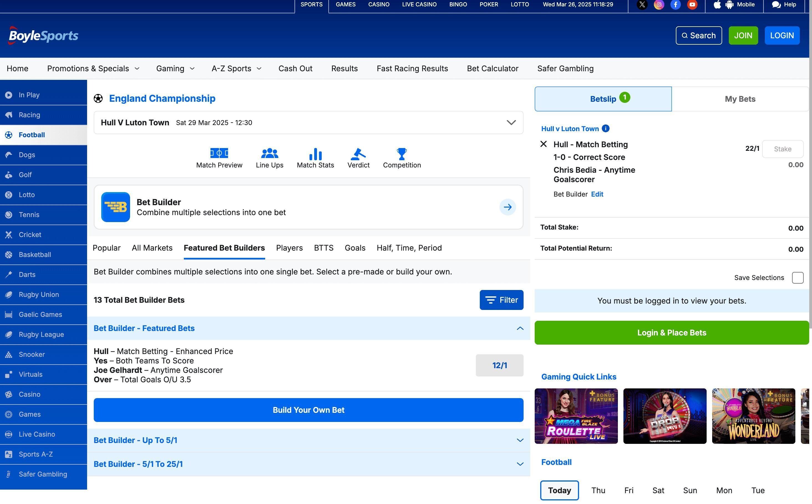812x504 pixels.
Task: Select the 12/1 featured bet odds
Action: (499, 365)
